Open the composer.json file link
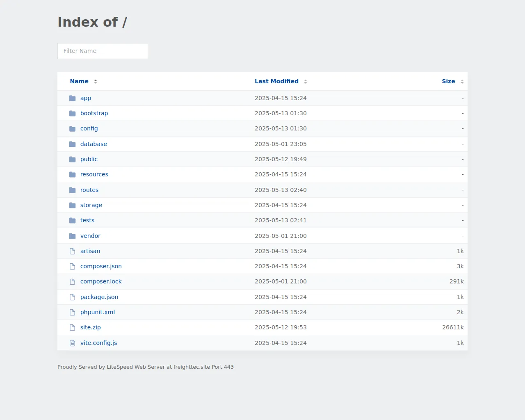 101,266
